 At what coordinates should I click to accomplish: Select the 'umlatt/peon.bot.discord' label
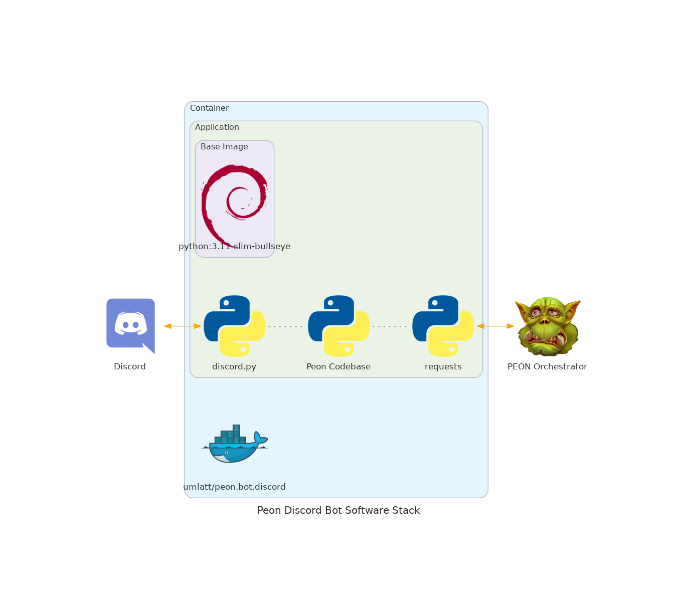(x=234, y=487)
